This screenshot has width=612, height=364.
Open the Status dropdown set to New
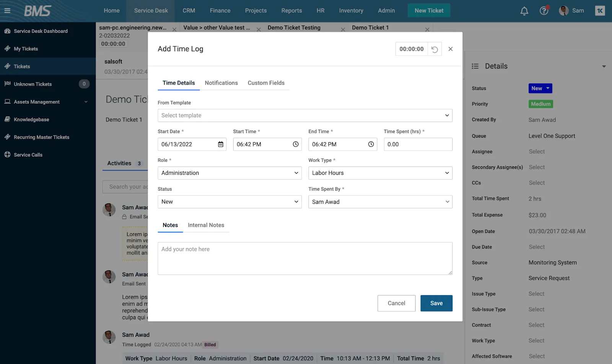229,202
